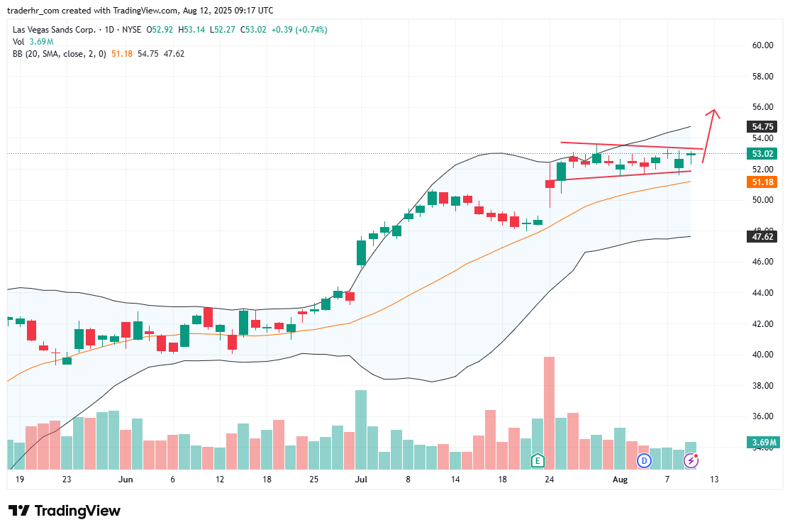The image size is (790, 532).
Task: Click the Las Vegas Sands Corp. title
Action: (x=54, y=30)
